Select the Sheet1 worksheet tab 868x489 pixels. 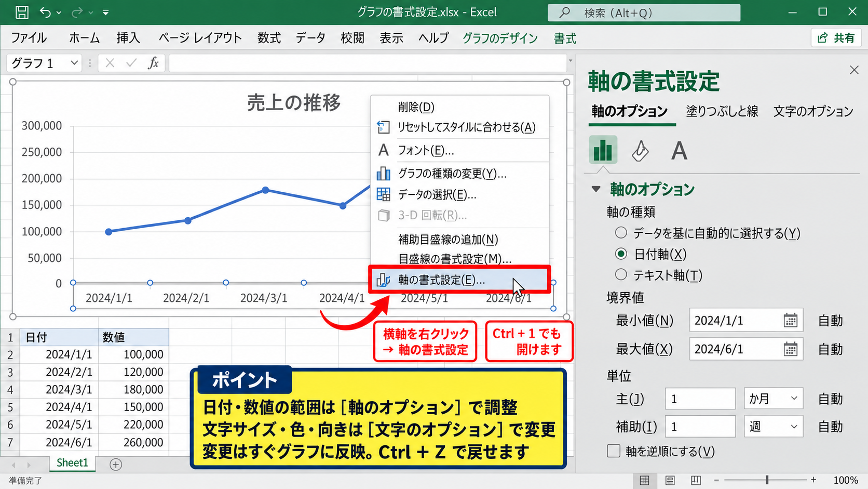coord(72,463)
